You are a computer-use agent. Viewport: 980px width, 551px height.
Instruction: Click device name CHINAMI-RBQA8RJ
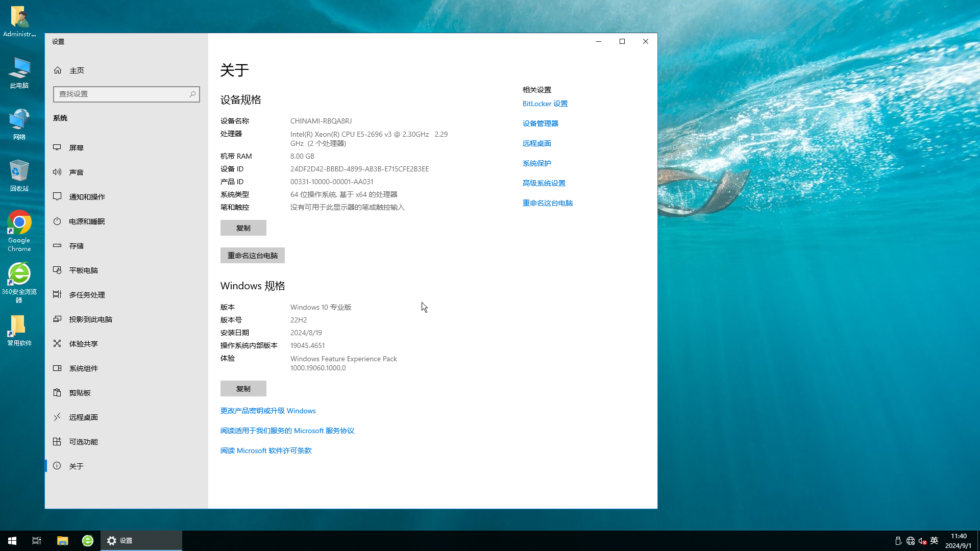pyautogui.click(x=321, y=121)
